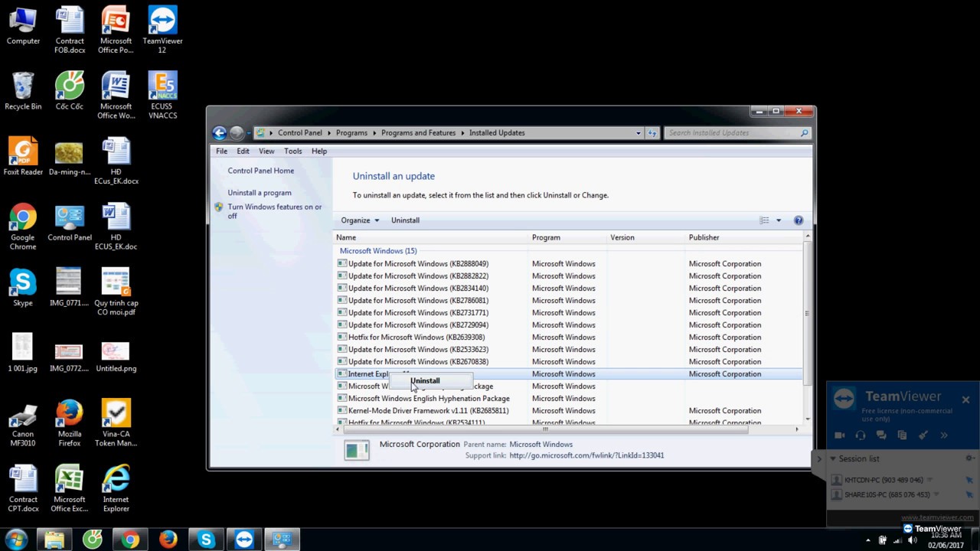Image resolution: width=980 pixels, height=551 pixels.
Task: Sort by the Name column header
Action: tap(433, 237)
